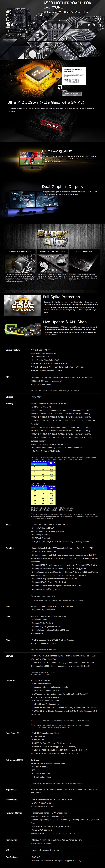Click the 'Dual Graphics Outputs' heading
The height and width of the screenshot is (868, 105).
click(62, 187)
